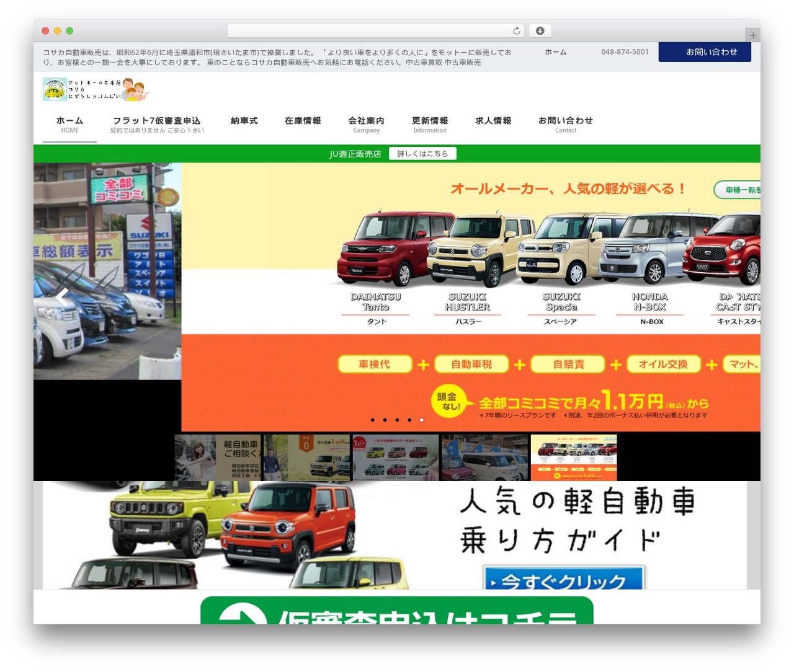Open 納車式 menu item

point(244,121)
